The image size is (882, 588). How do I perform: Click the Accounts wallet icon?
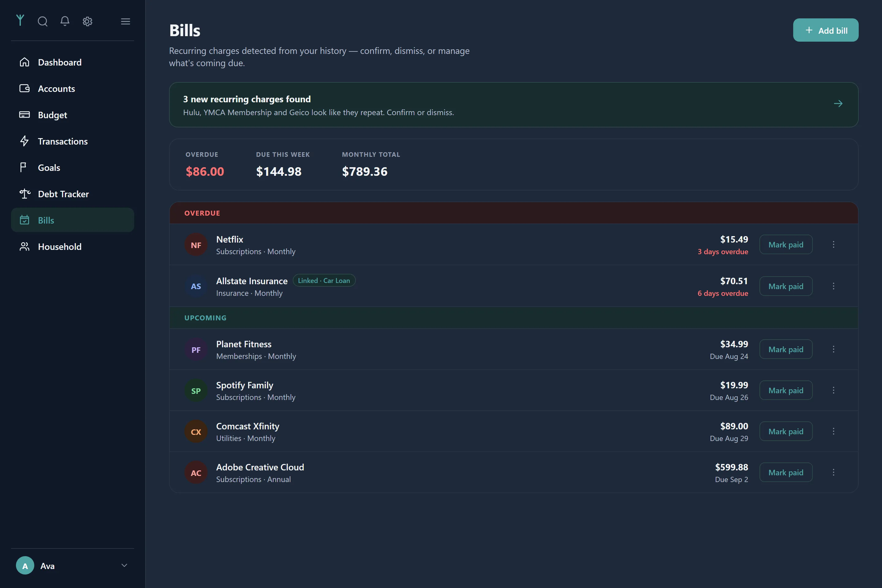click(x=24, y=88)
